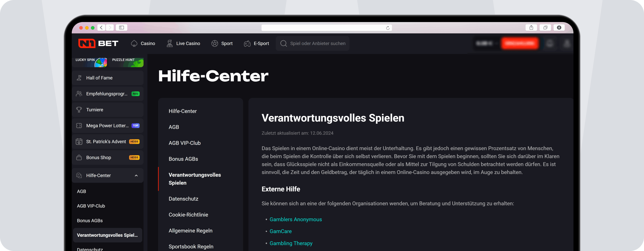This screenshot has width=644, height=251.
Task: Click the blurred user profile icon
Action: click(567, 44)
